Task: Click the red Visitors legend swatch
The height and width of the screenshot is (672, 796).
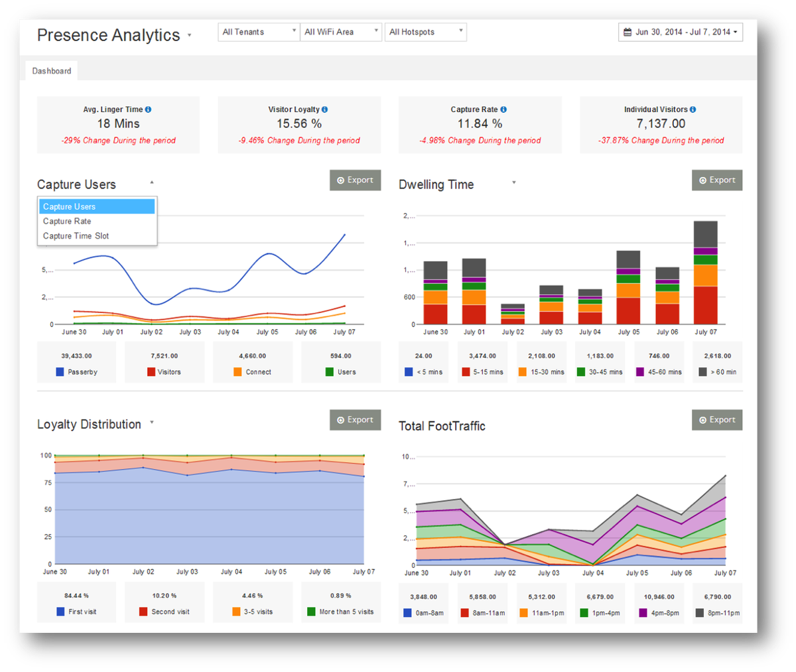Action: (x=151, y=372)
